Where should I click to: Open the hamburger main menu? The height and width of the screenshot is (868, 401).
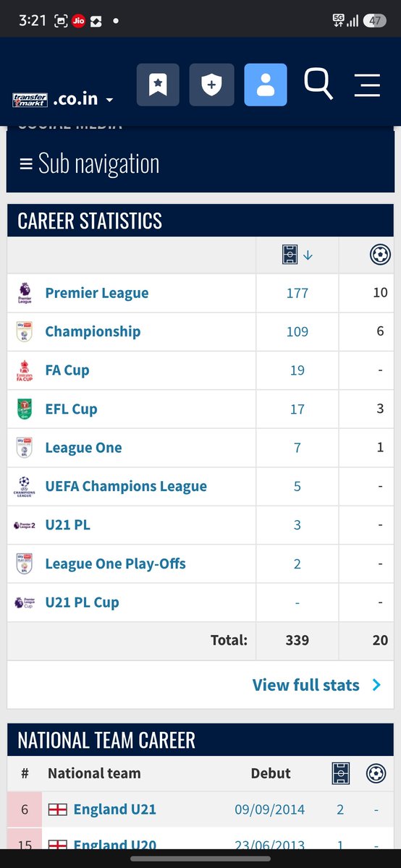(367, 85)
